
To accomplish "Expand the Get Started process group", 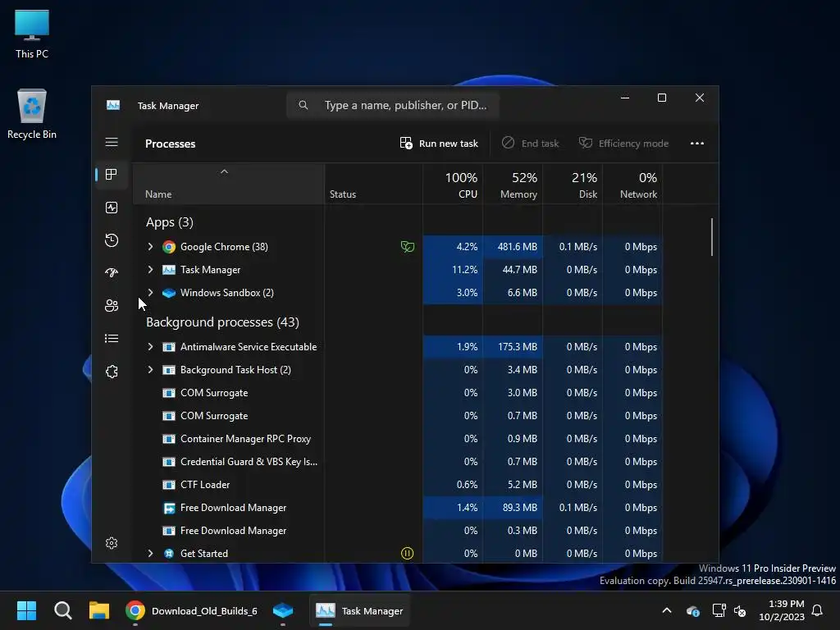I will click(x=151, y=554).
